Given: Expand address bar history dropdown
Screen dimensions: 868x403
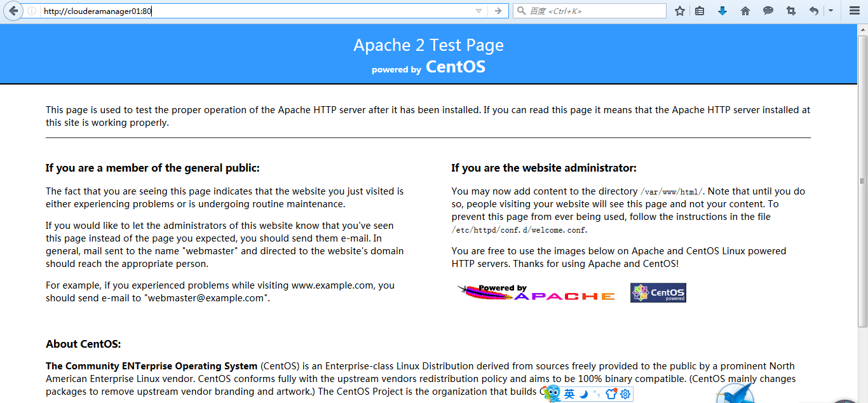Looking at the screenshot, I should tap(478, 11).
